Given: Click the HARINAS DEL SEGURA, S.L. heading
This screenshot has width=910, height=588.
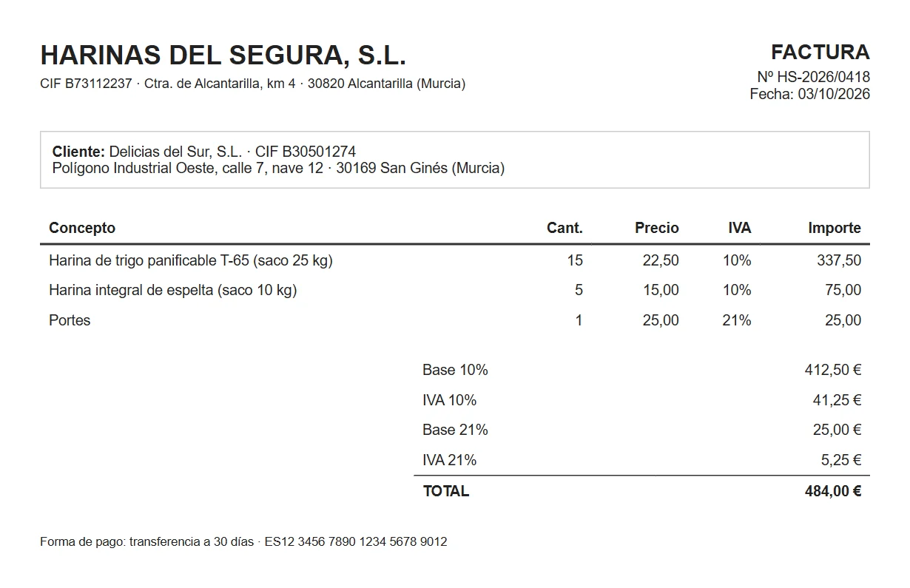Looking at the screenshot, I should 223,55.
